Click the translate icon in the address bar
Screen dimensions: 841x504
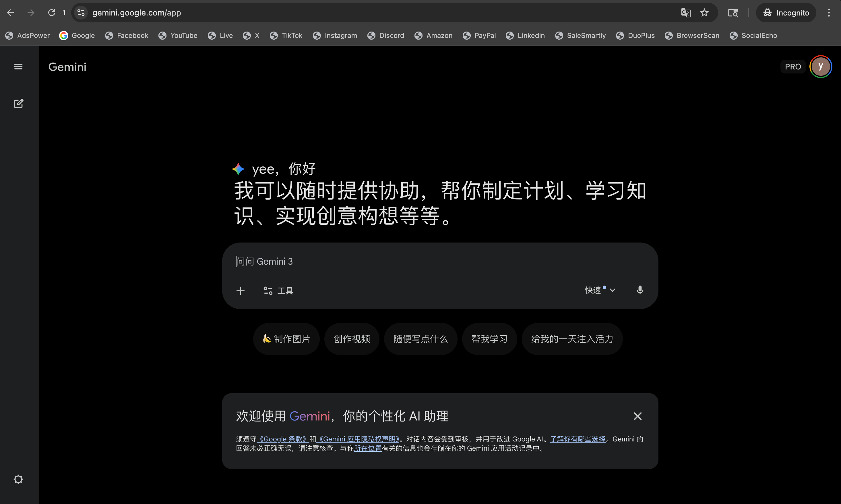pyautogui.click(x=686, y=13)
